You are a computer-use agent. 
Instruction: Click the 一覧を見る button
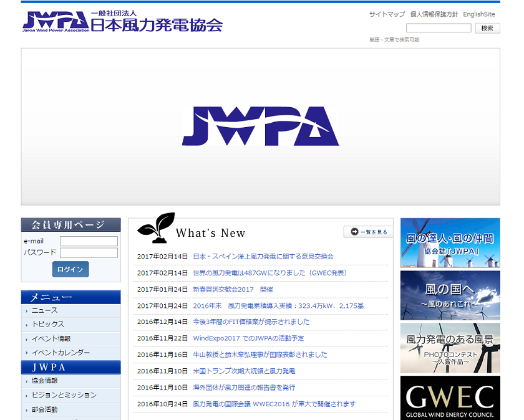point(368,232)
